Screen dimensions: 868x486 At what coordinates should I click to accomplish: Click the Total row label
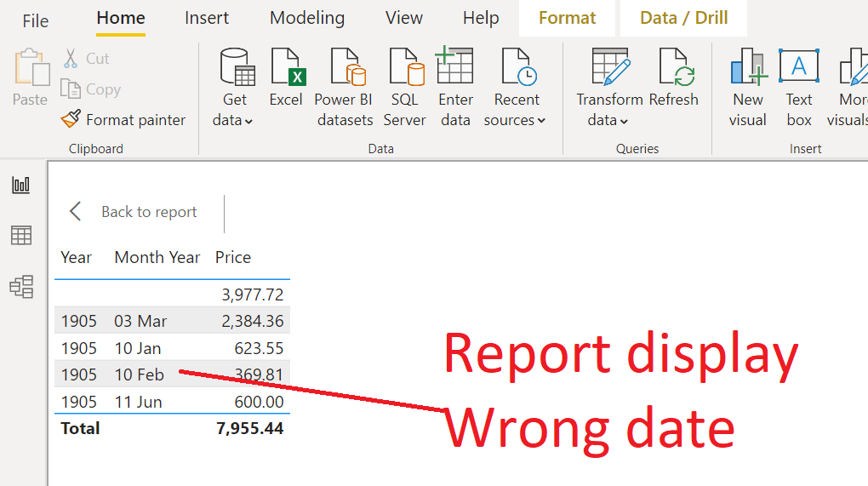click(80, 428)
